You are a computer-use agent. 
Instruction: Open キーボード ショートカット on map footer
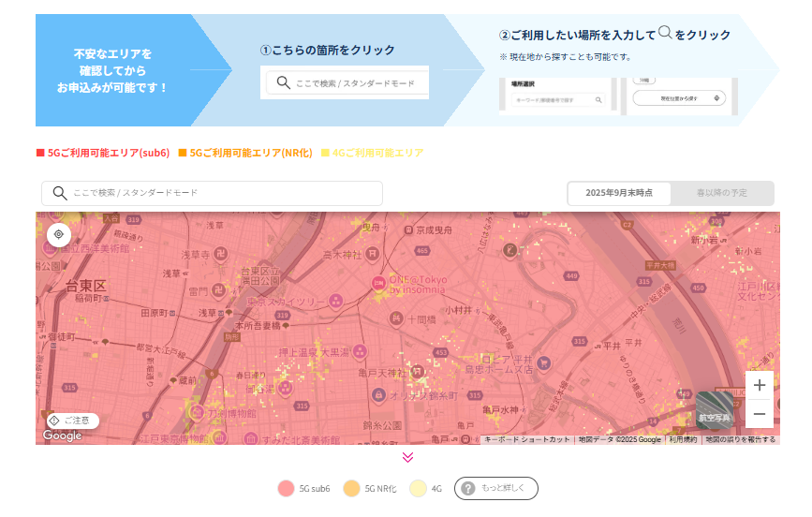(526, 439)
